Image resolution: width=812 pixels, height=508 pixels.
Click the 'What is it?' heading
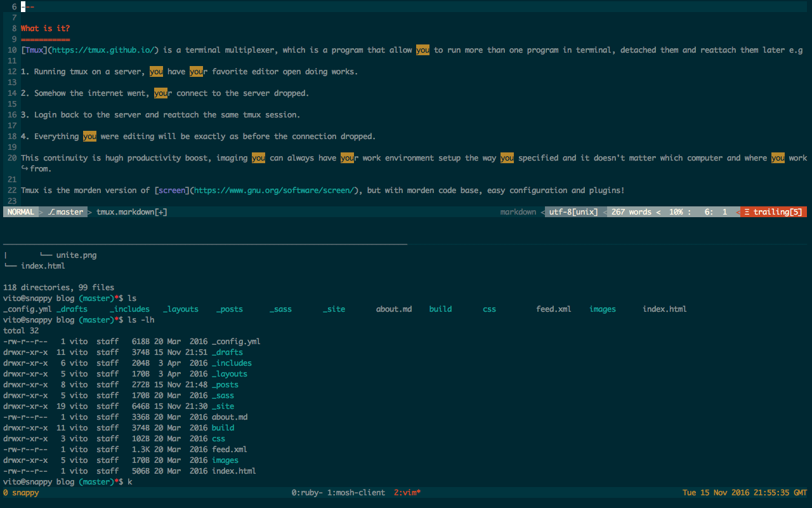tap(45, 29)
